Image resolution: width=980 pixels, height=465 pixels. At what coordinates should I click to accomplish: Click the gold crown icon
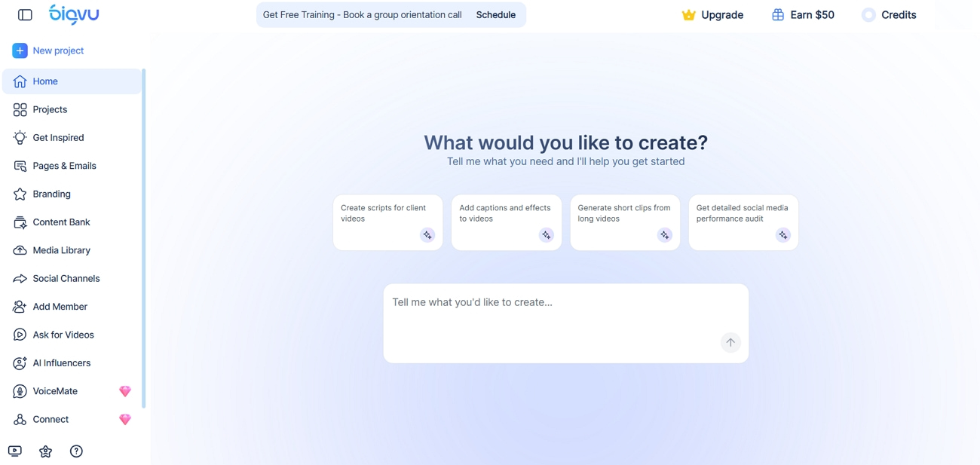tap(688, 15)
